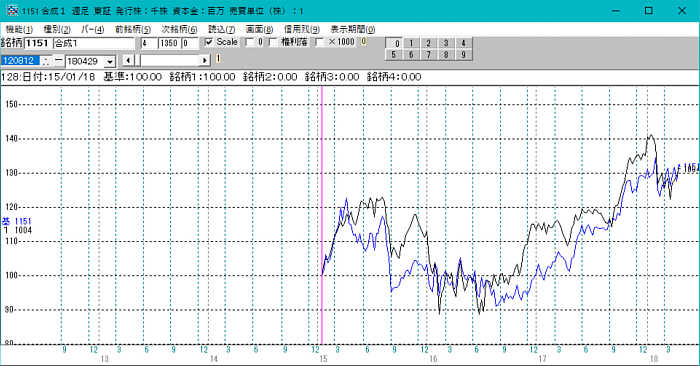Screen dimensions: 700x366
Task: Click the scrollbar right arrow
Action: pos(204,60)
